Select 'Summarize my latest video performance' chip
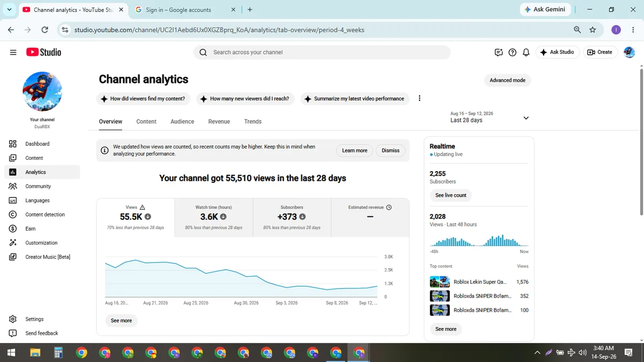Viewport: 644px width, 362px height. (x=354, y=99)
